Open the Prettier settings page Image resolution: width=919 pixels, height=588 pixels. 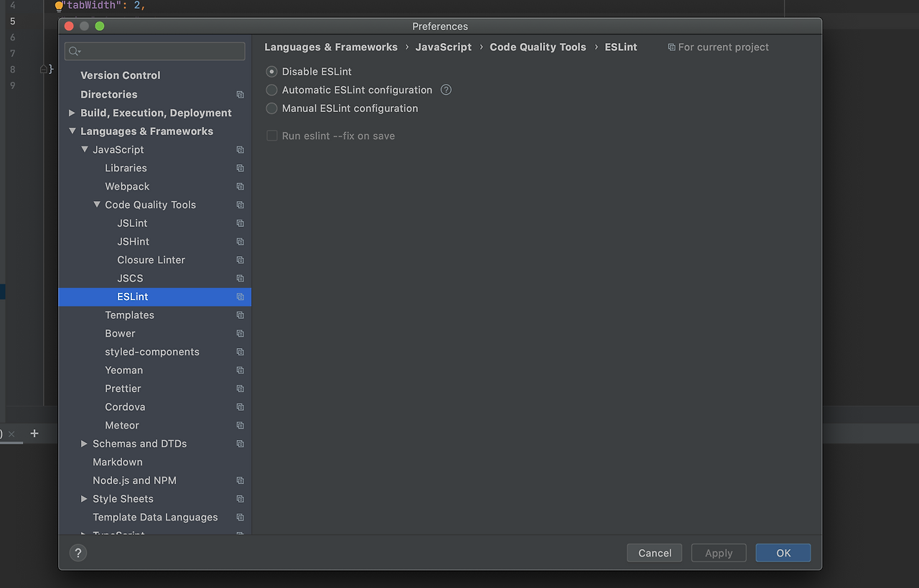pos(123,388)
